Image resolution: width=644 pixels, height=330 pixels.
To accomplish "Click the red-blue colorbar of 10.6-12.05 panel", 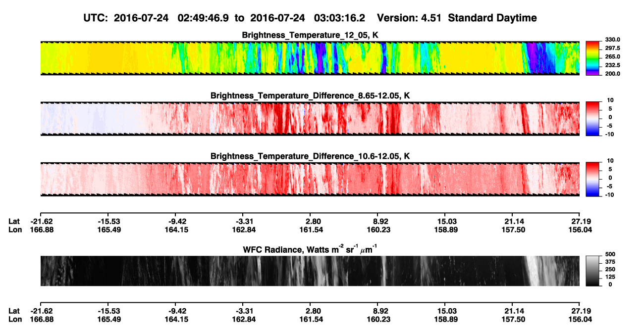I will coord(593,179).
